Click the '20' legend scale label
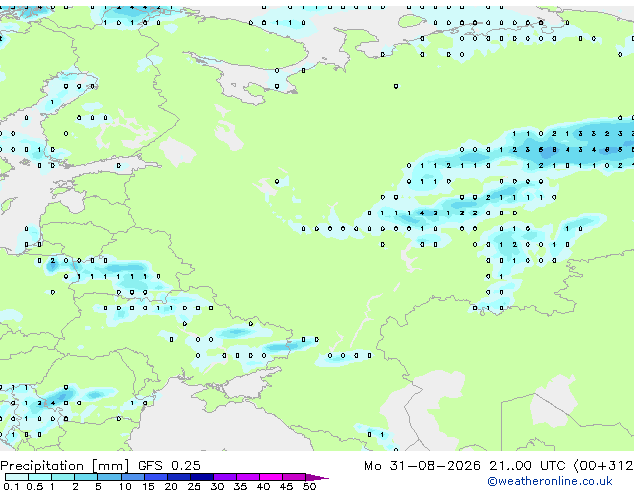The width and height of the screenshot is (634, 490). click(x=171, y=486)
